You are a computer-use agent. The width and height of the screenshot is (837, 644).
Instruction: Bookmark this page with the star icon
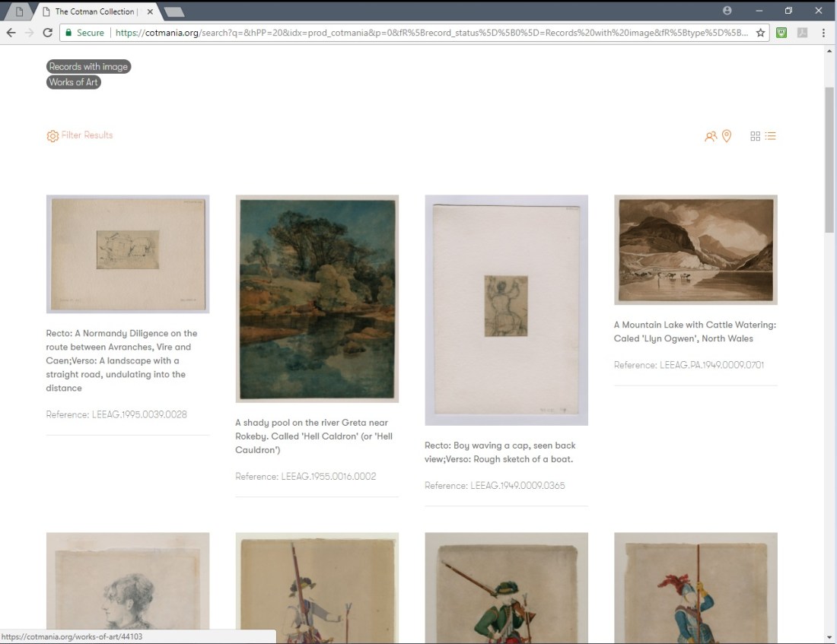[760, 33]
